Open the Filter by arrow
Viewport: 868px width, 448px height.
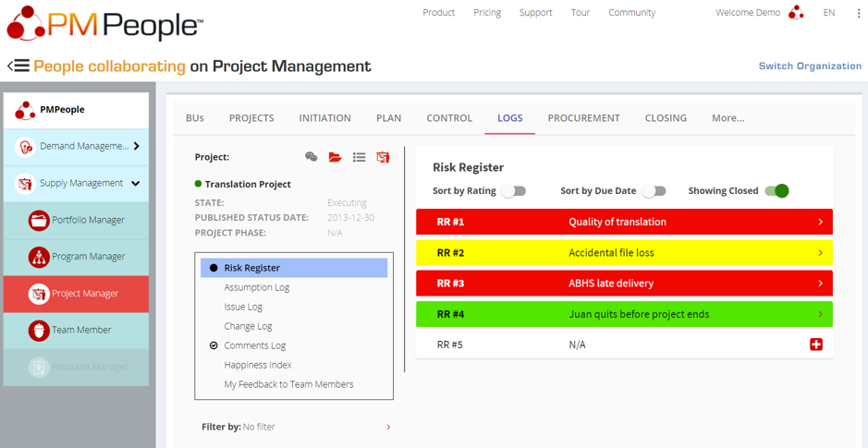(x=388, y=427)
